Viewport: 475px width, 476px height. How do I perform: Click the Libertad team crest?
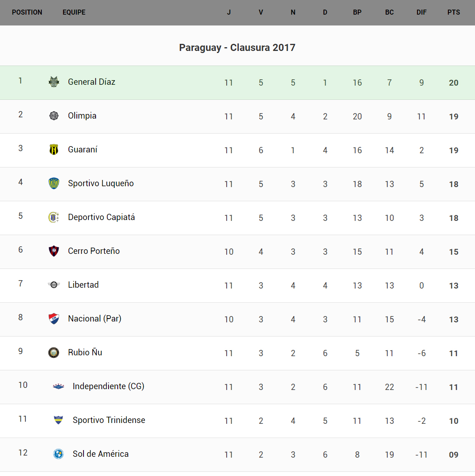(x=54, y=285)
